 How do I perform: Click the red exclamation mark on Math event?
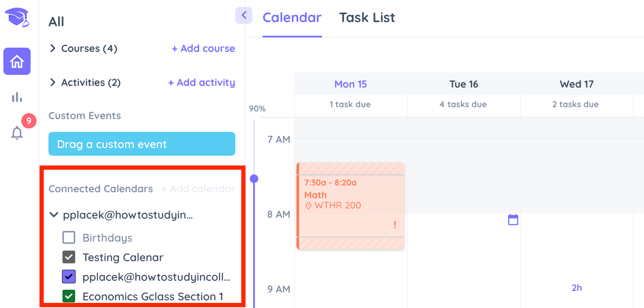395,225
